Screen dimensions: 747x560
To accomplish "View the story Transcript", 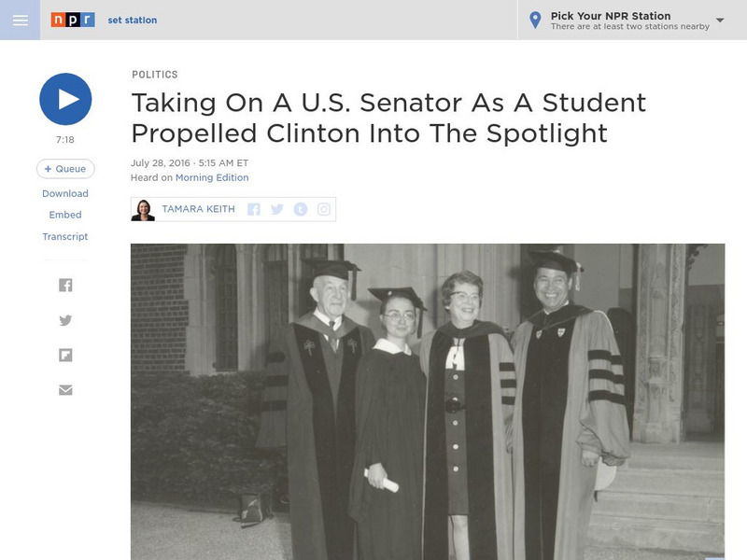I will point(65,236).
